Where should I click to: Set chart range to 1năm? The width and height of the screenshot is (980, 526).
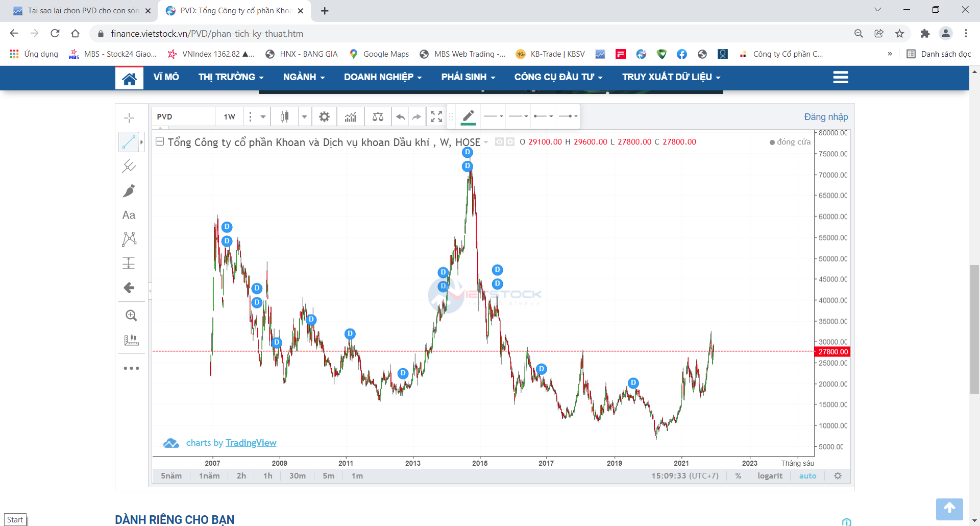pos(209,476)
